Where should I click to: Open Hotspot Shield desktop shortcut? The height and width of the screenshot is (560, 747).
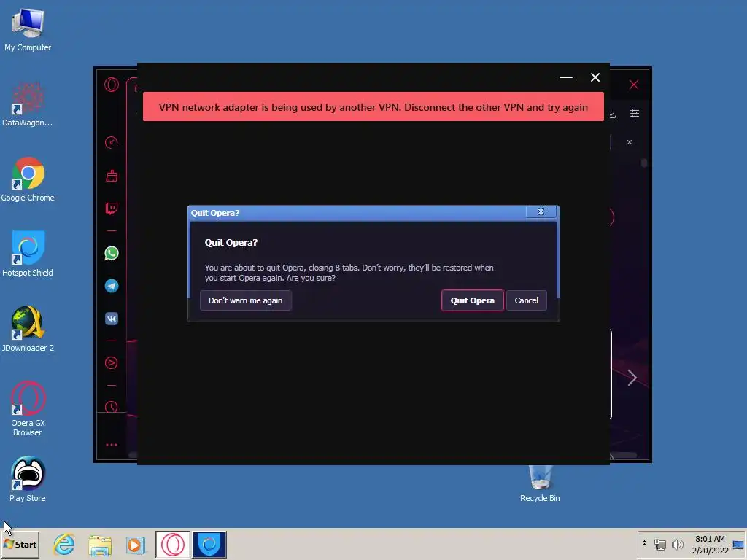(28, 254)
